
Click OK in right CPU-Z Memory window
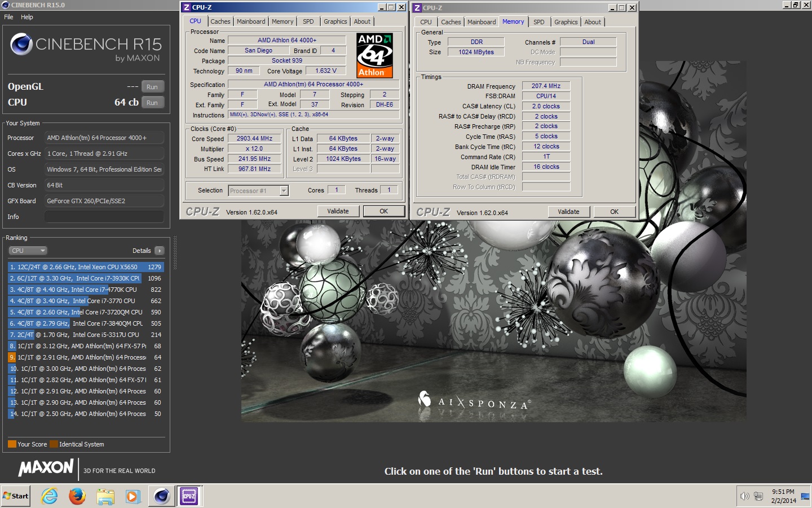[x=615, y=212]
